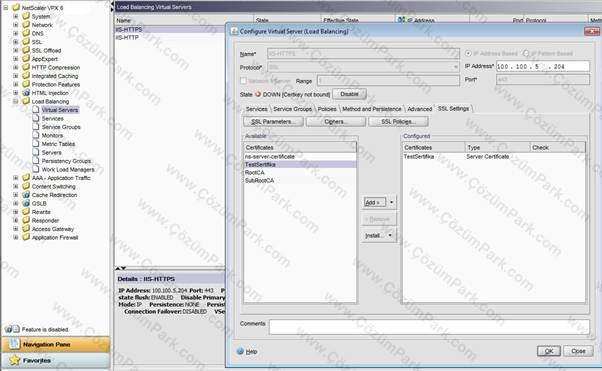Image resolution: width=602 pixels, height=371 pixels.
Task: Select ns-server-certificate in Available list
Action: pos(300,157)
